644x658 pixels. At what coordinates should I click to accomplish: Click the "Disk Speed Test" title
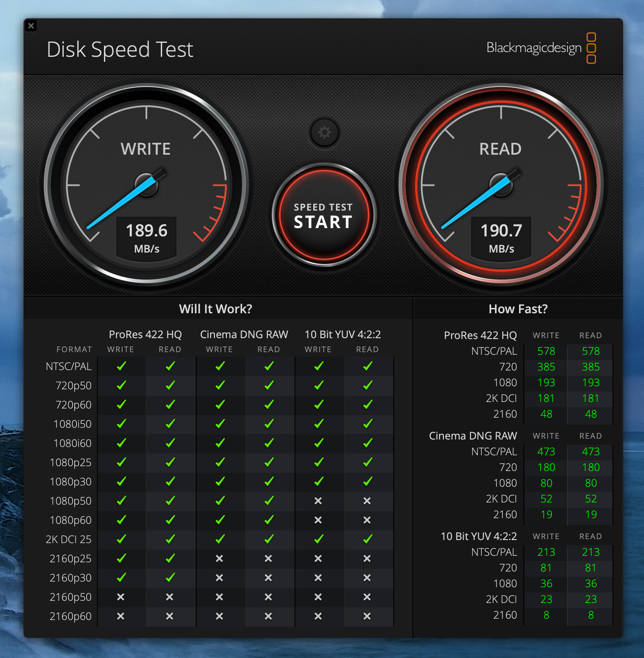(120, 49)
